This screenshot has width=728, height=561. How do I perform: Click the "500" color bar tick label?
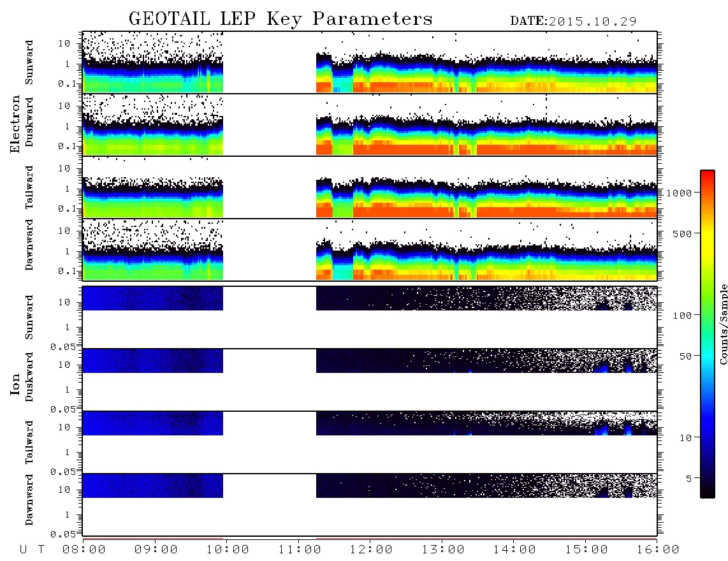(683, 233)
